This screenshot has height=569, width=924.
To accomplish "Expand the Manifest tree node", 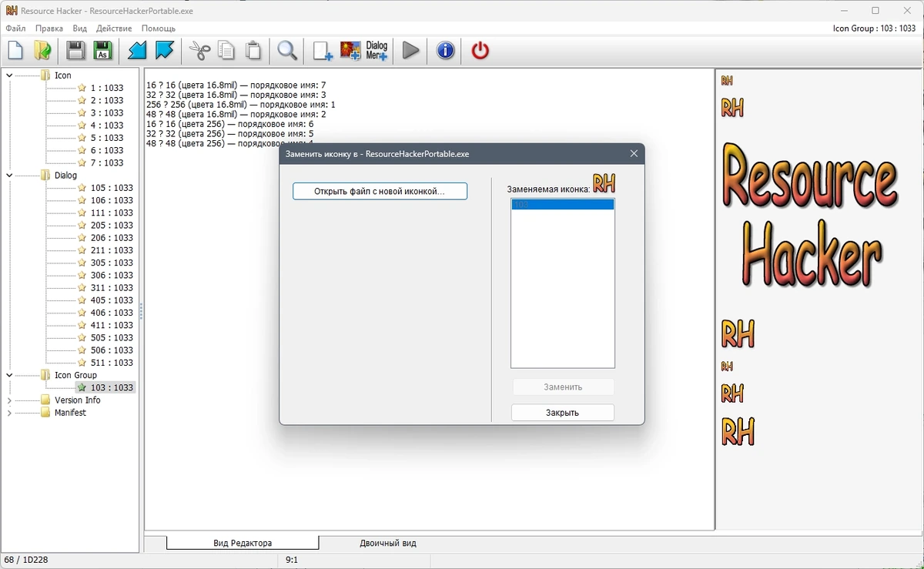I will (9, 413).
